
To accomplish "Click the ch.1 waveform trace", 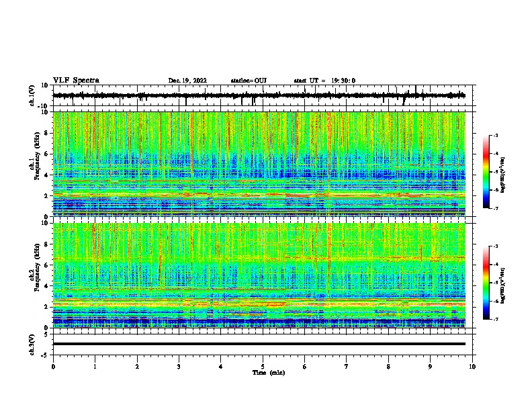I will pos(259,95).
